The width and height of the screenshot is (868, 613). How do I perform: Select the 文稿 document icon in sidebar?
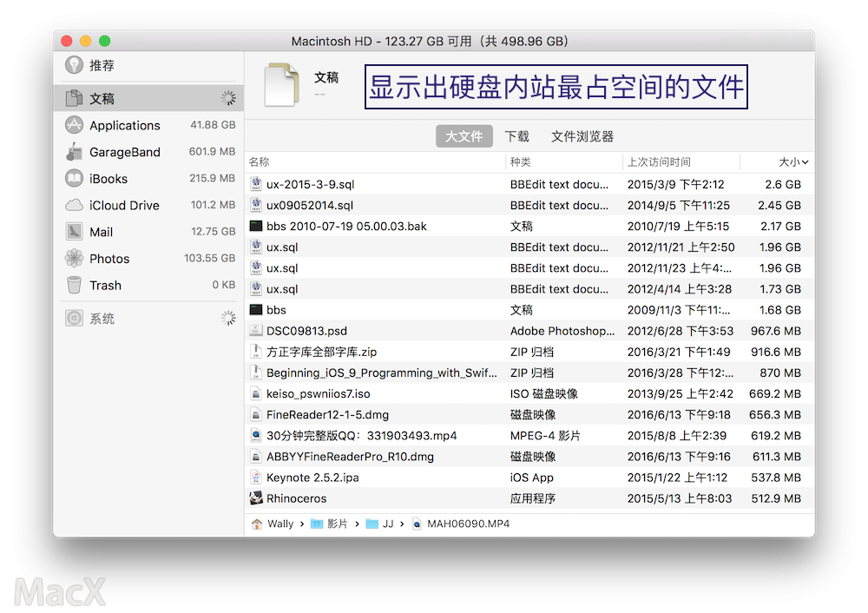tap(74, 98)
